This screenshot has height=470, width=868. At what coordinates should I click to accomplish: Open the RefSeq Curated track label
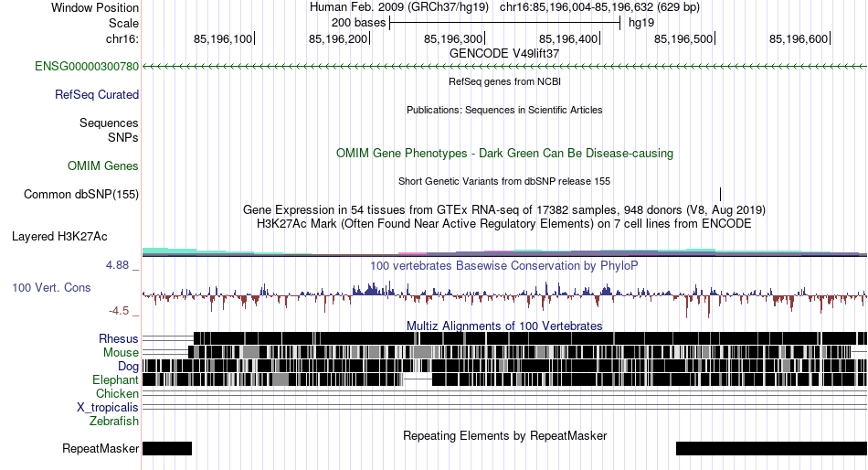[x=97, y=95]
